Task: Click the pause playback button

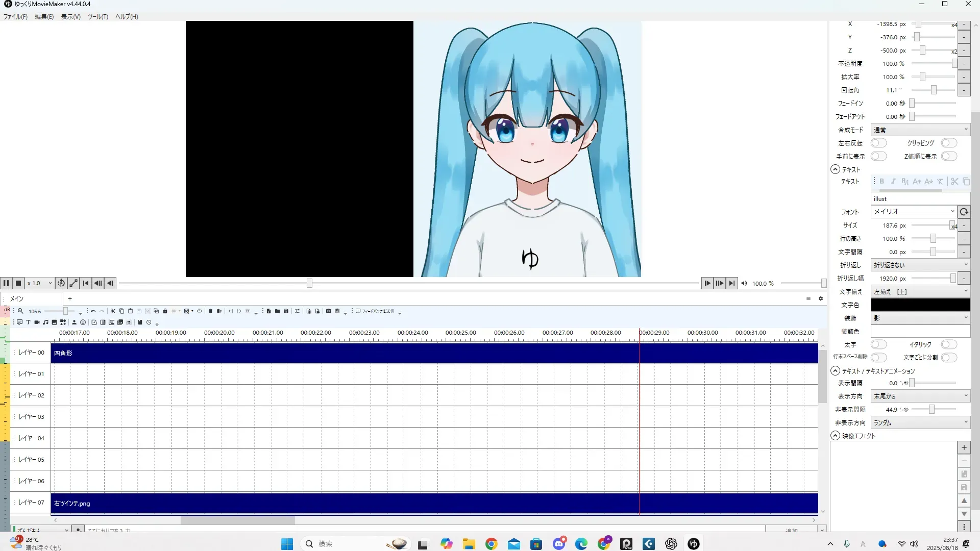Action: [x=6, y=283]
